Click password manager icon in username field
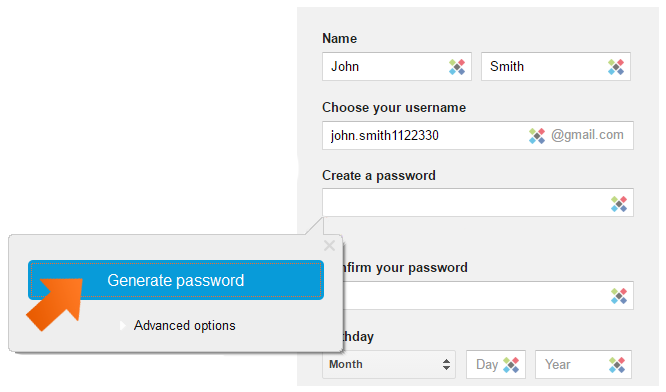The height and width of the screenshot is (392, 666). click(537, 136)
